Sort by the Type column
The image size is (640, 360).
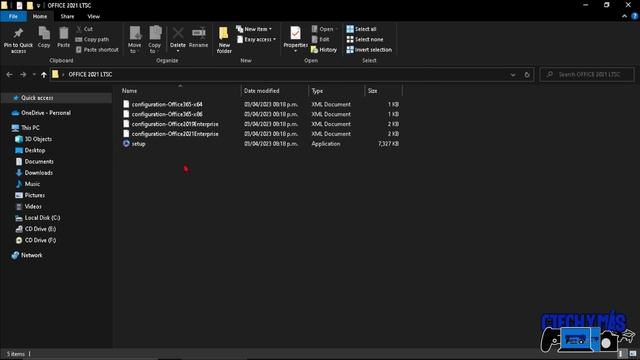click(x=317, y=91)
